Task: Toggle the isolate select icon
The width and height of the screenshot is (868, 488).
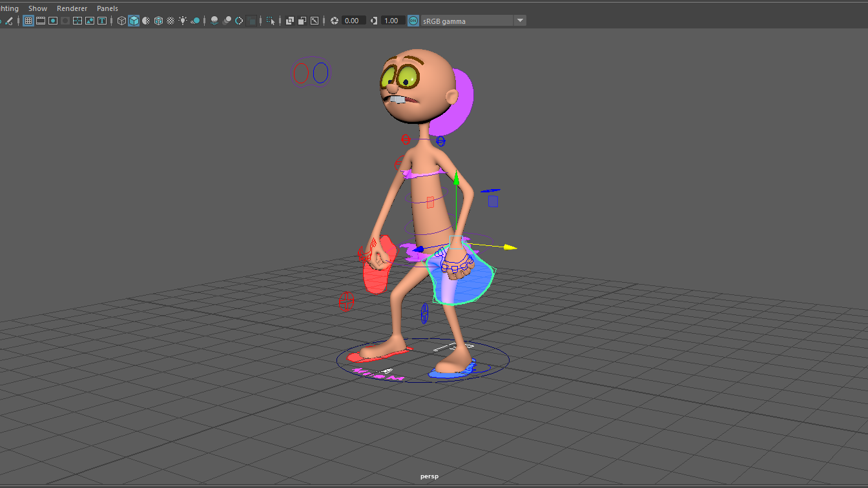Action: pyautogui.click(x=271, y=20)
